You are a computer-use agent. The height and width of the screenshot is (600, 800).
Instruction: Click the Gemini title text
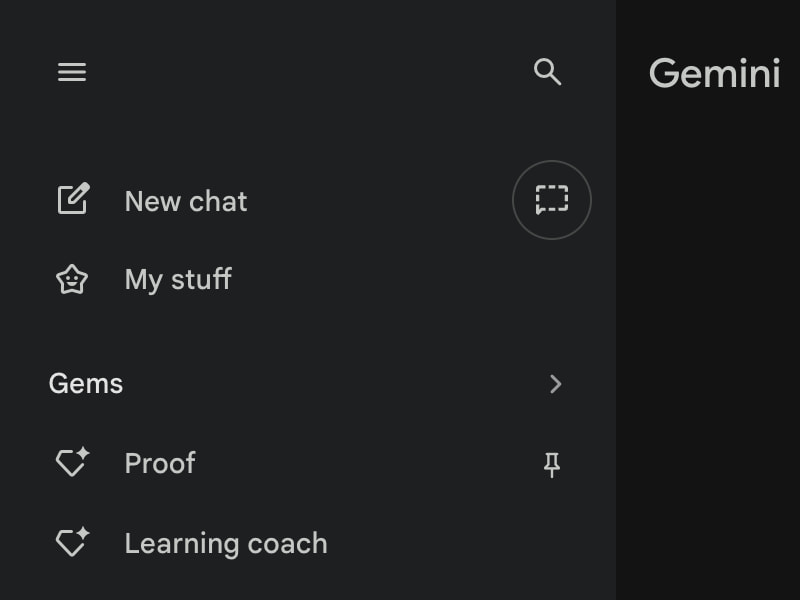(x=714, y=73)
